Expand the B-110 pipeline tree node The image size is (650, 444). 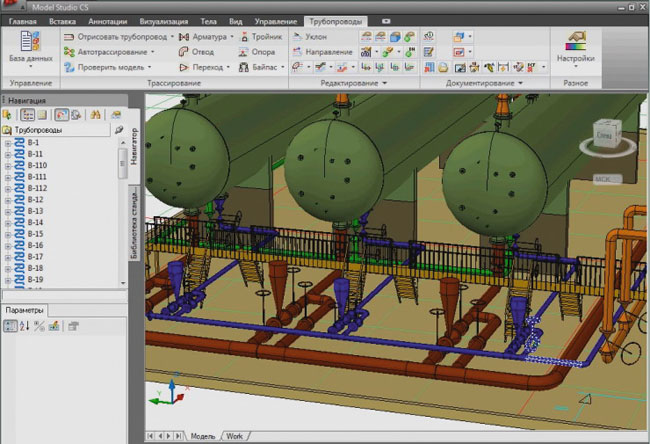(x=7, y=166)
